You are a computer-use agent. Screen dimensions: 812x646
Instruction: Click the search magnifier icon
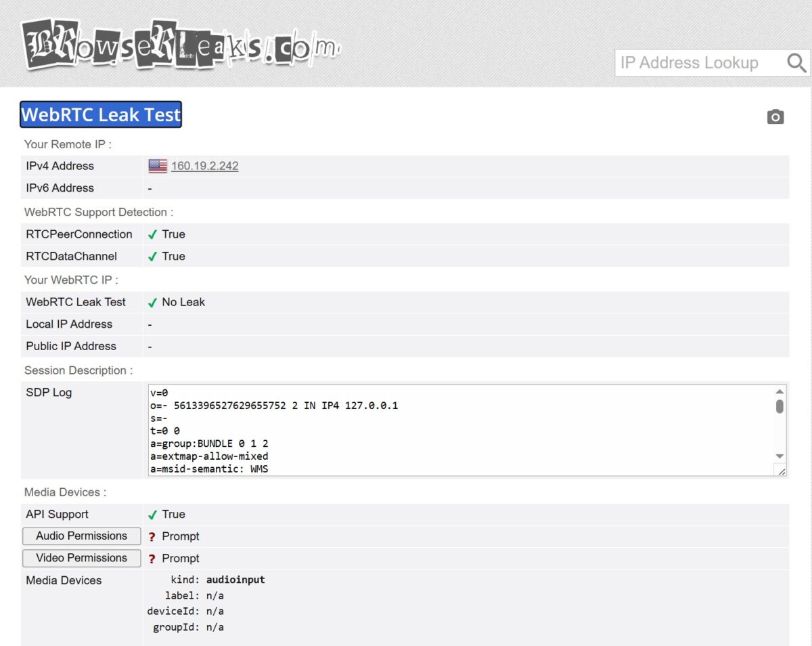(x=796, y=63)
